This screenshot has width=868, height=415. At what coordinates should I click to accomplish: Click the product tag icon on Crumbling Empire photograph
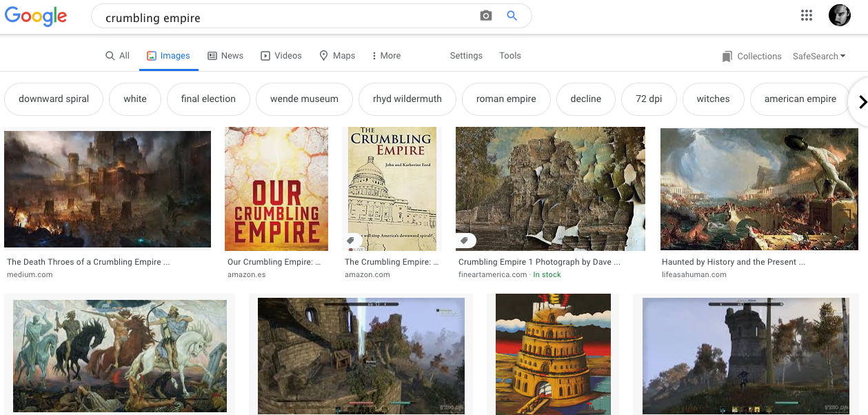(465, 241)
